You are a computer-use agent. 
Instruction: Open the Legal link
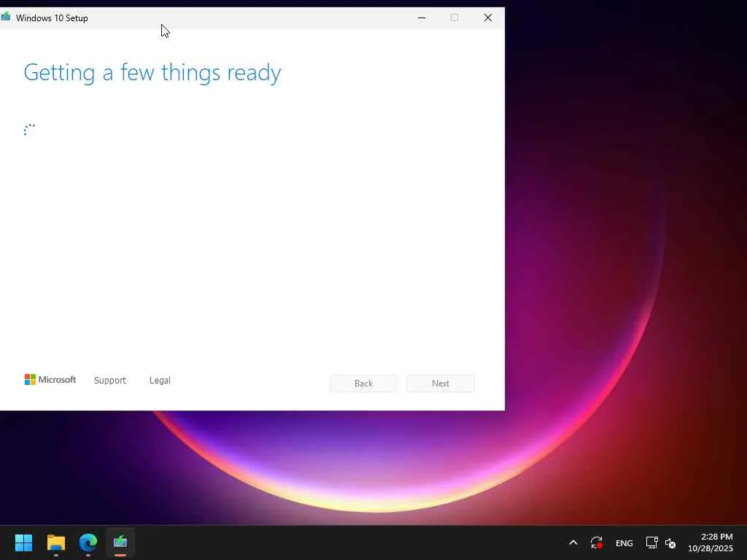pos(160,380)
